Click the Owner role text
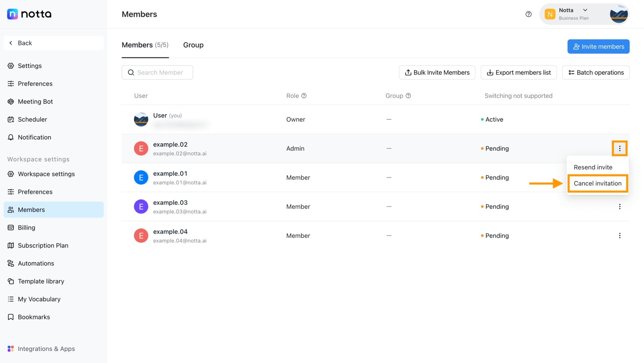Viewport: 644px width, 363px height. click(296, 120)
